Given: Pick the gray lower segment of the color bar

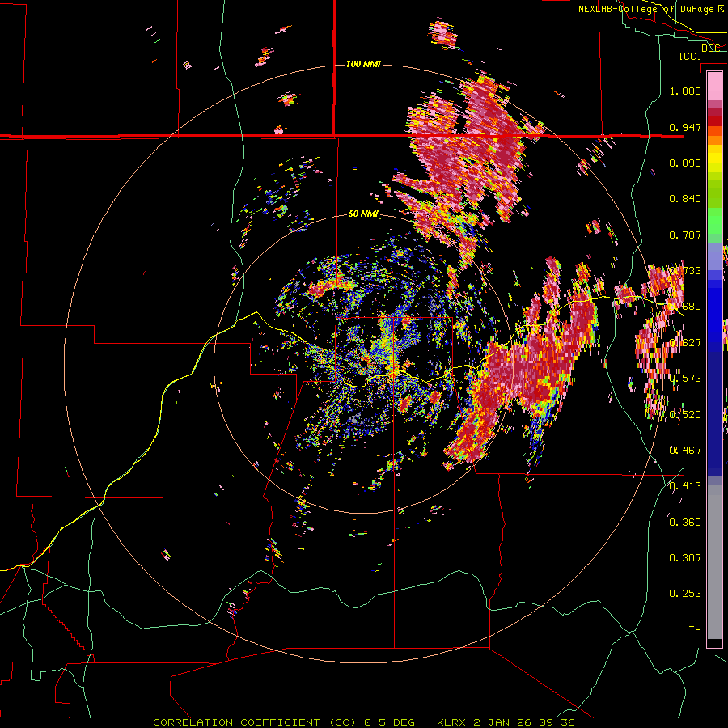Looking at the screenshot, I should point(714,562).
